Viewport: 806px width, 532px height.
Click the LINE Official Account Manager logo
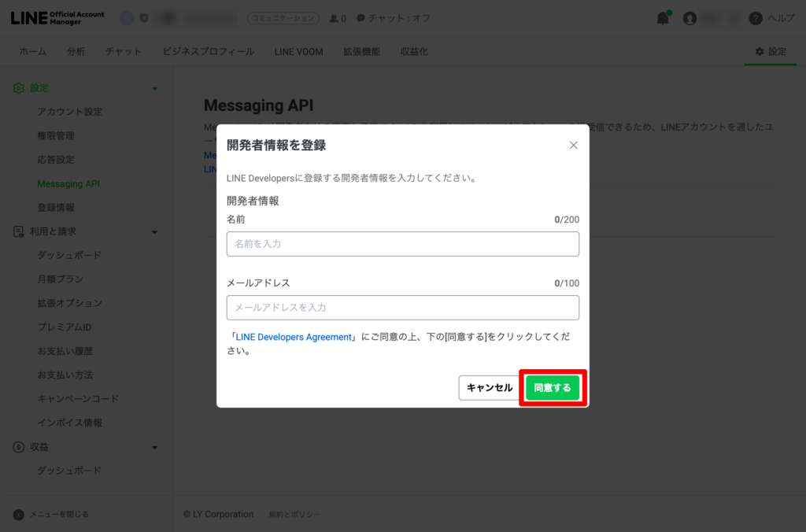click(x=57, y=18)
